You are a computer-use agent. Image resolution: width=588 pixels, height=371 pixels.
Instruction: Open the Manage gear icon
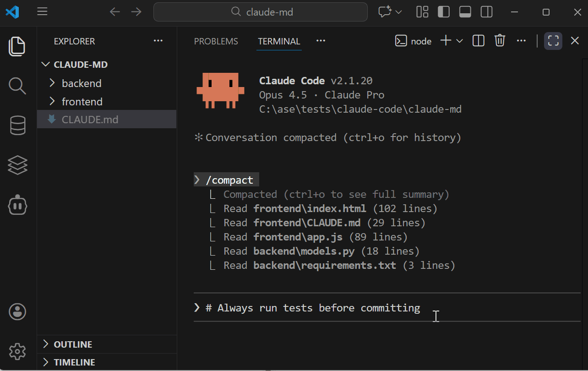pyautogui.click(x=17, y=352)
